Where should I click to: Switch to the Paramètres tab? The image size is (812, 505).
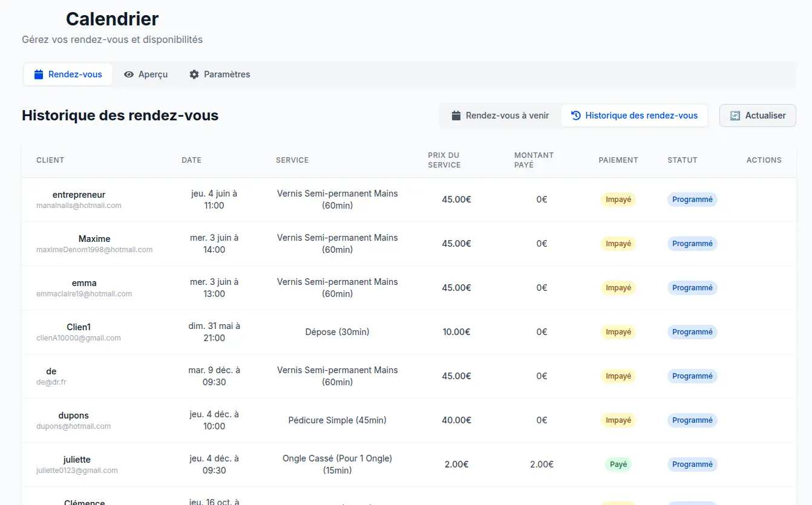[x=220, y=74]
